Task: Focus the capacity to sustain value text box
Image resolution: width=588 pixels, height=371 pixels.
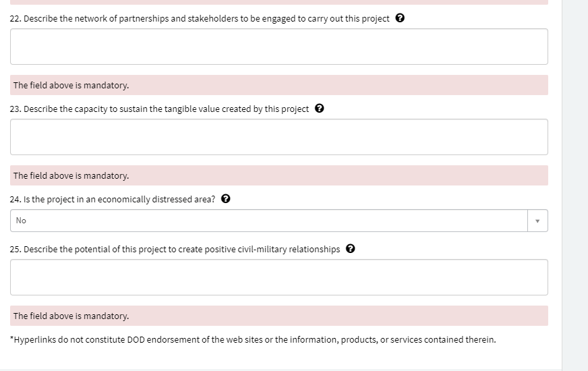Action: click(x=278, y=137)
